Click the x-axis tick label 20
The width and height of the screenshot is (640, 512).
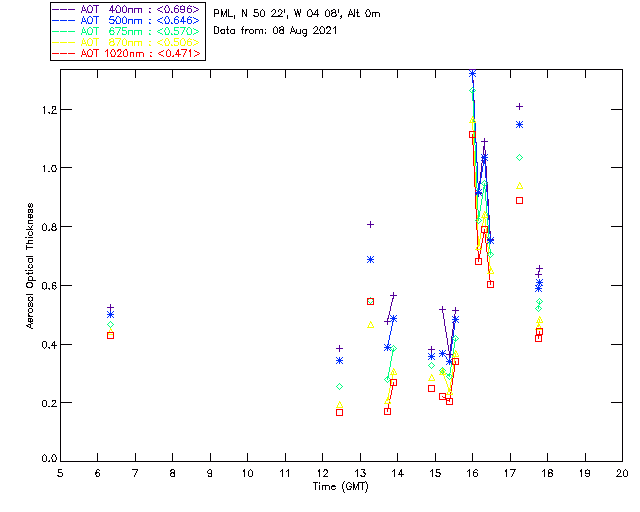(622, 472)
